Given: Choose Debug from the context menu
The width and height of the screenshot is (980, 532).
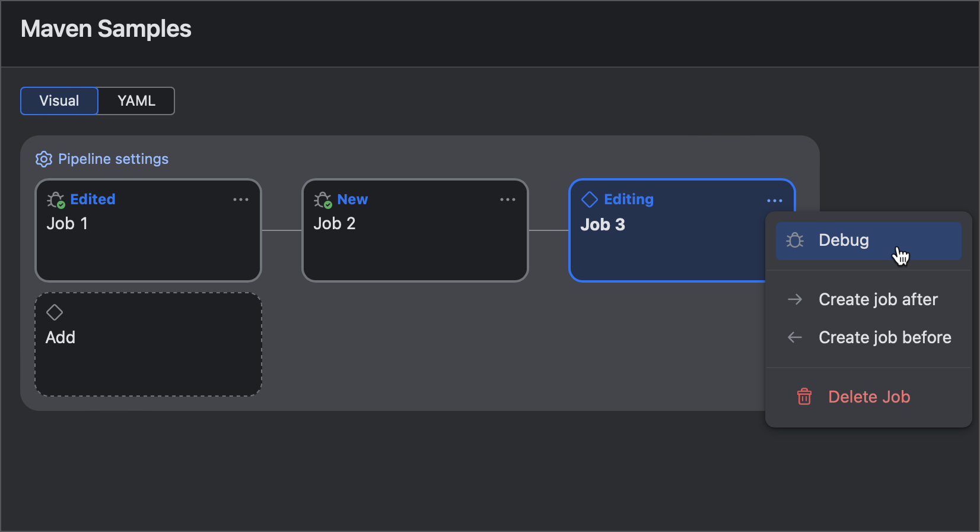Looking at the screenshot, I should [x=844, y=240].
